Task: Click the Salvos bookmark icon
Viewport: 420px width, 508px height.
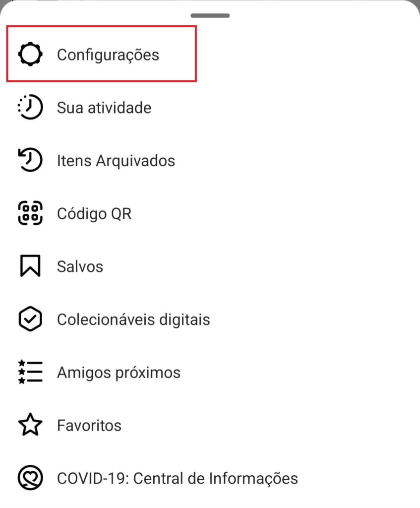Action: click(x=30, y=266)
